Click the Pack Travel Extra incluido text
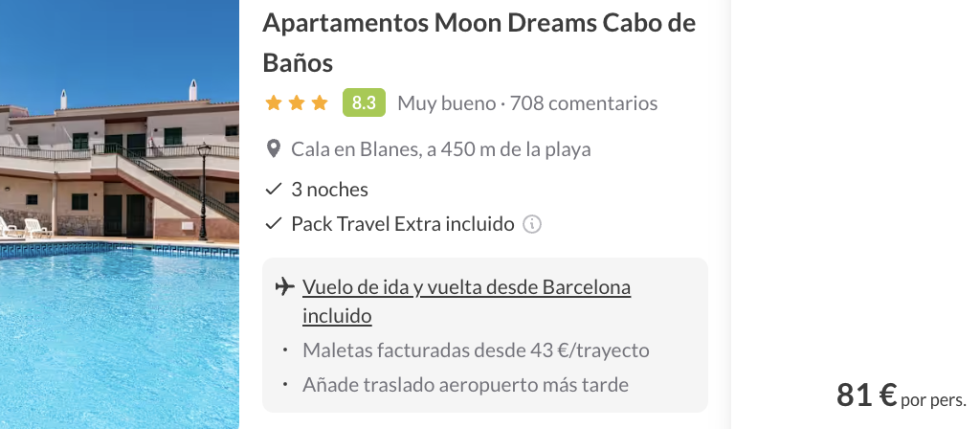This screenshot has width=980, height=429. point(402,224)
